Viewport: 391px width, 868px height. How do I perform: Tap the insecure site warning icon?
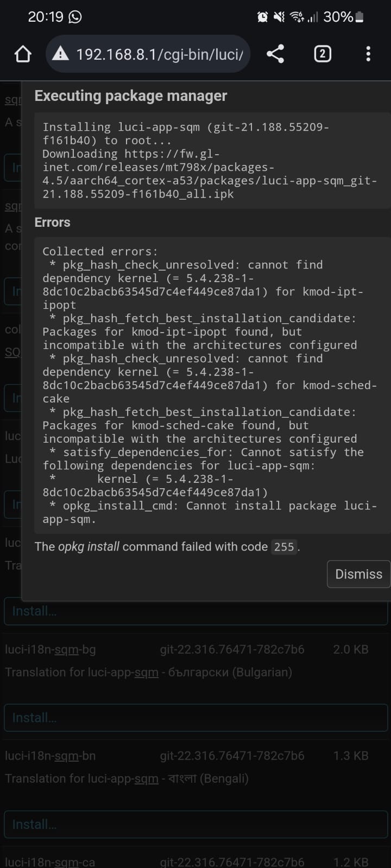[x=60, y=54]
